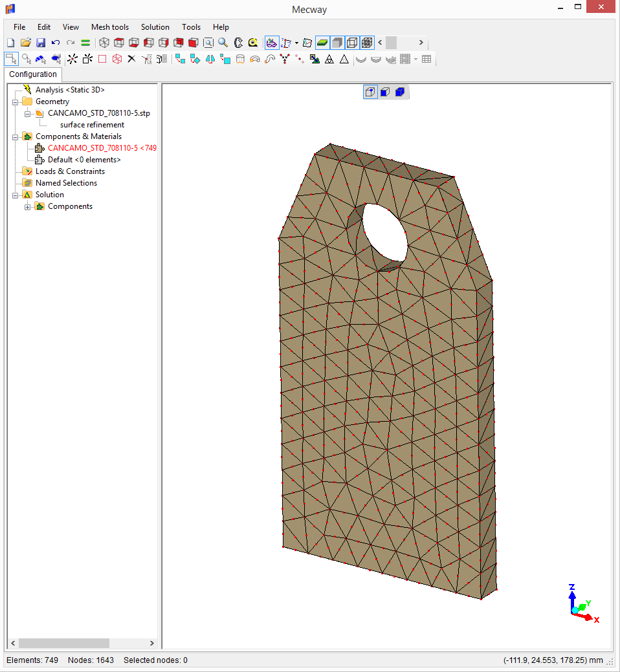Click the gray toolbar step slider thumb
The image size is (620, 672).
coord(391,43)
